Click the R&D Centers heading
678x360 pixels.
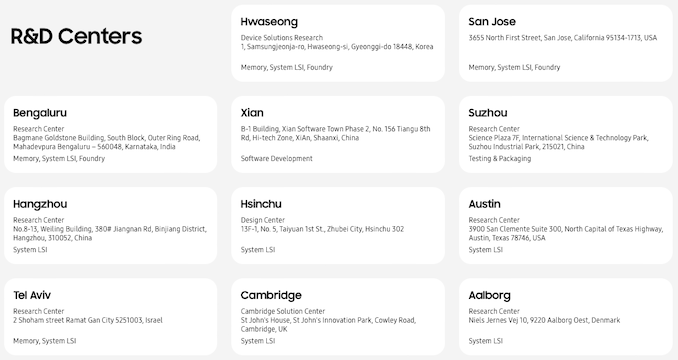tap(76, 36)
